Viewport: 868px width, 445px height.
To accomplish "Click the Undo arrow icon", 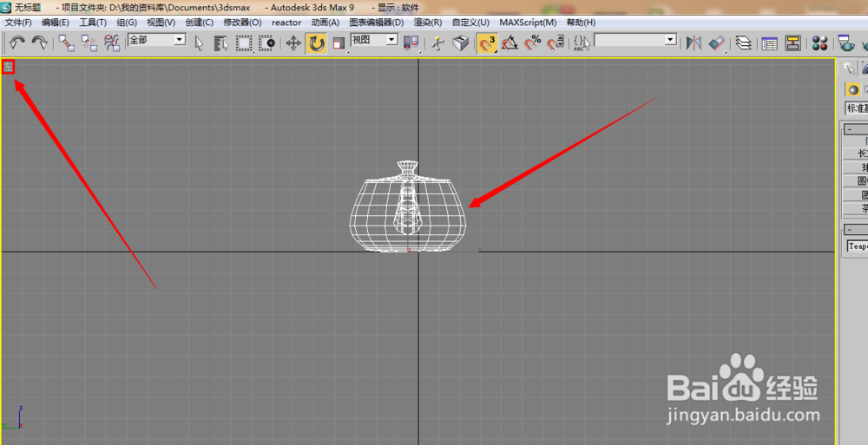I will (17, 43).
